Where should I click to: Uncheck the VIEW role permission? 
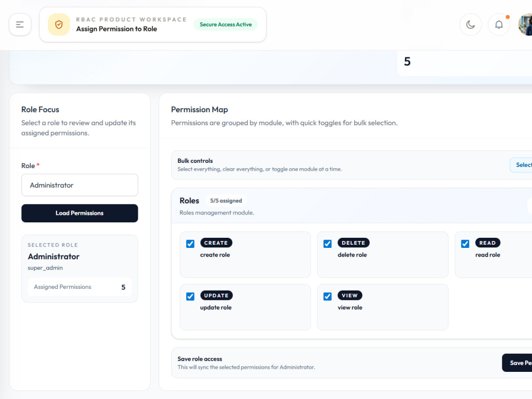[x=327, y=296]
